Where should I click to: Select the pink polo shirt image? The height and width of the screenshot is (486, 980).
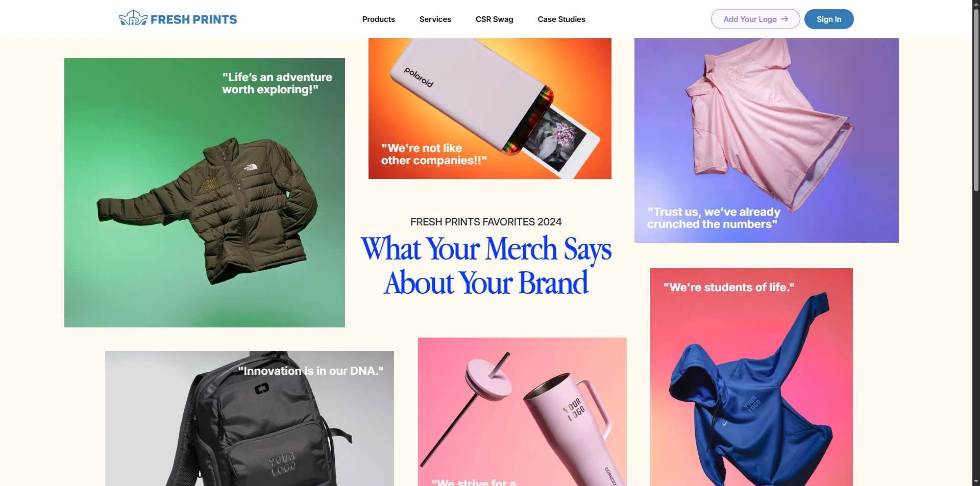767,140
